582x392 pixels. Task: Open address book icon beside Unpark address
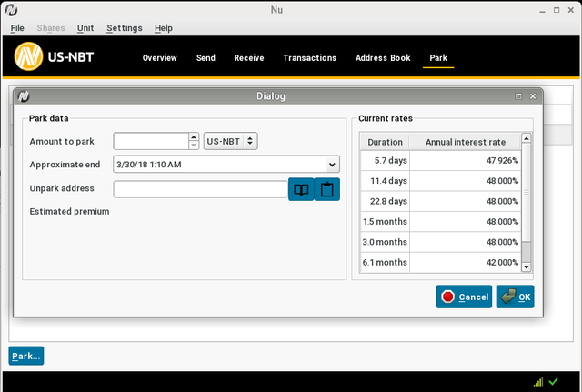click(301, 189)
